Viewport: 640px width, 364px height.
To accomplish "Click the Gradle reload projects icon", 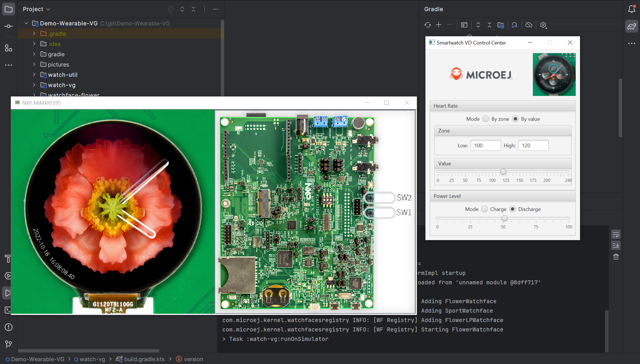I will [427, 25].
